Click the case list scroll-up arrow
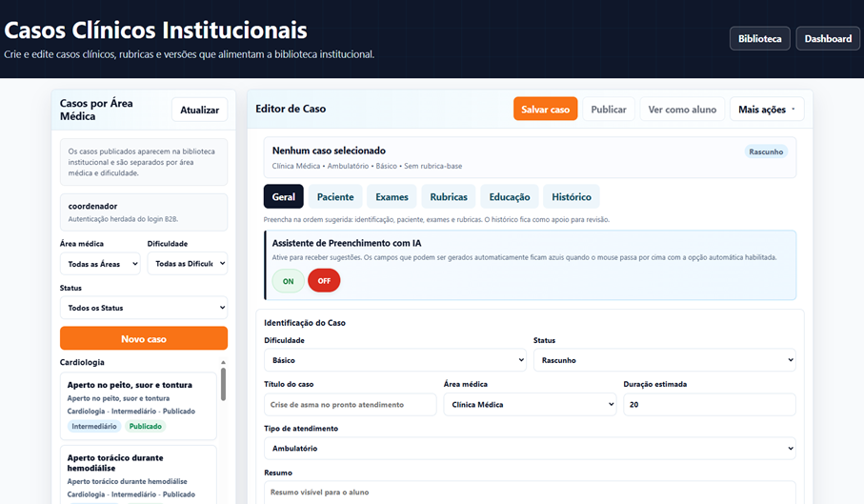The height and width of the screenshot is (504, 864). [223, 362]
